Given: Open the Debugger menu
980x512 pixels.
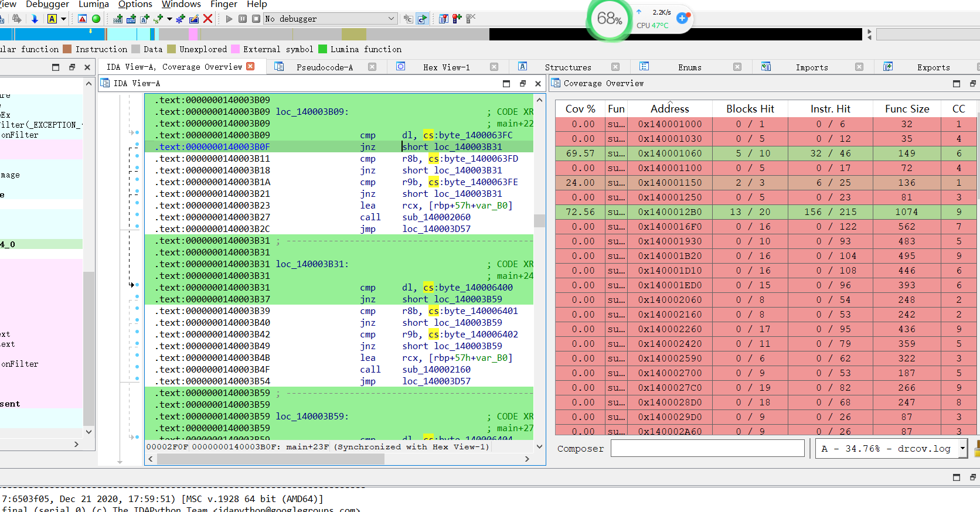Looking at the screenshot, I should pyautogui.click(x=47, y=4).
